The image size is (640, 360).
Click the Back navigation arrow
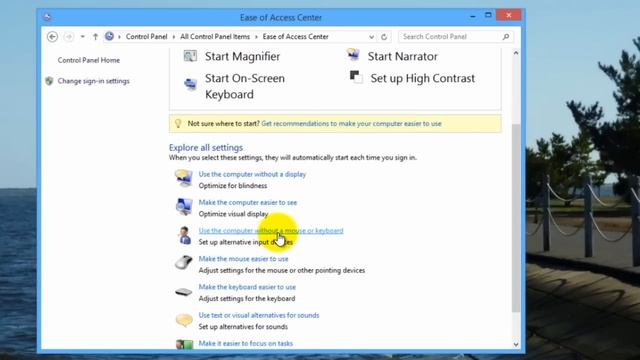point(52,37)
